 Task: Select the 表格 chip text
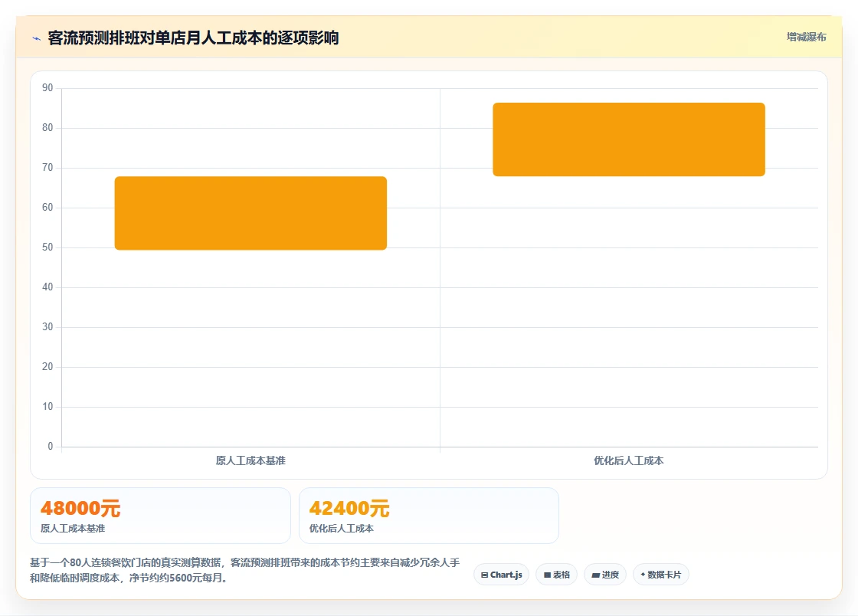(561, 575)
